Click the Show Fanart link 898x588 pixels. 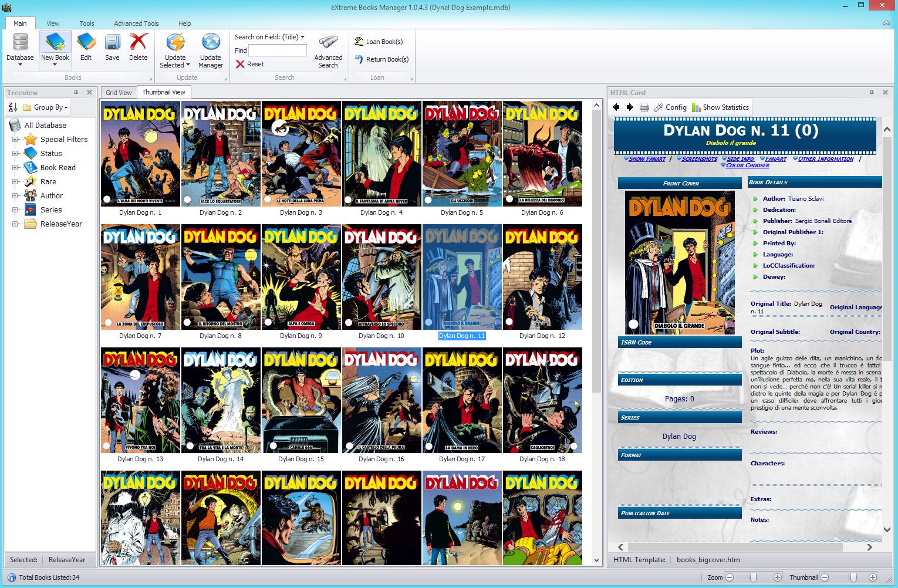[x=647, y=159]
